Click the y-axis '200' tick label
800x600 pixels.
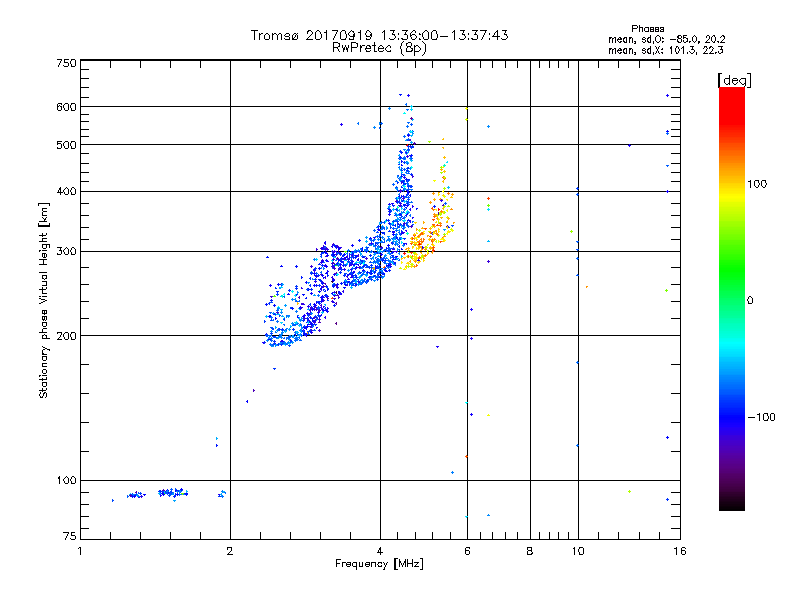66,336
